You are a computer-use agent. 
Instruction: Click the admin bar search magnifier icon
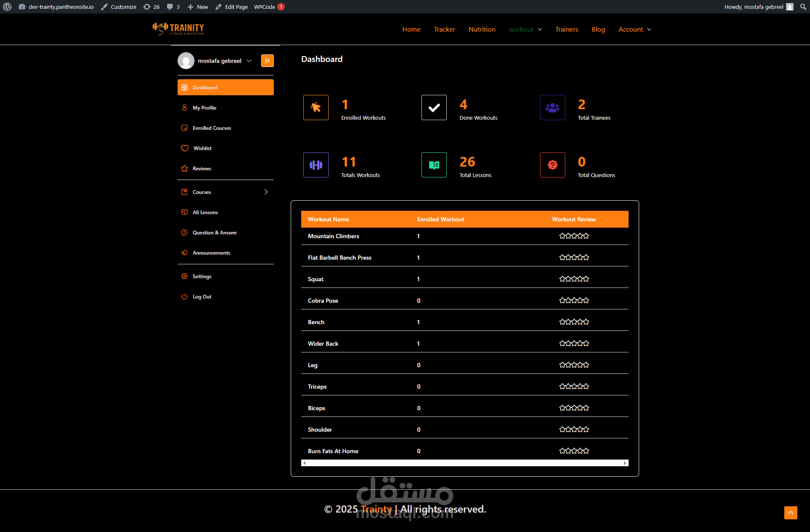pos(803,7)
